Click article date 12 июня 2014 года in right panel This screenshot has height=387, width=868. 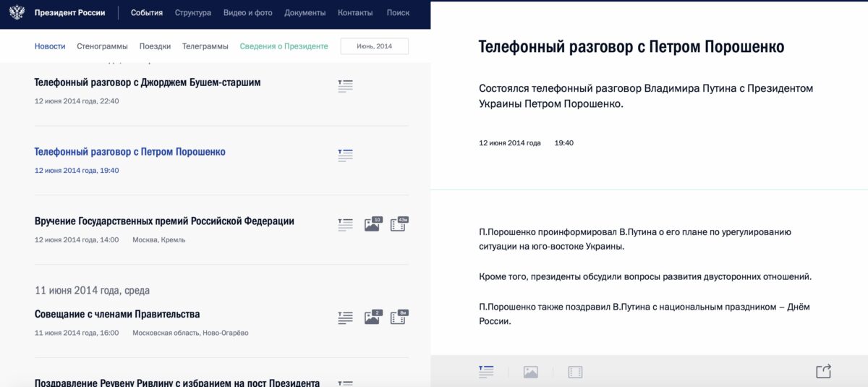coord(510,143)
